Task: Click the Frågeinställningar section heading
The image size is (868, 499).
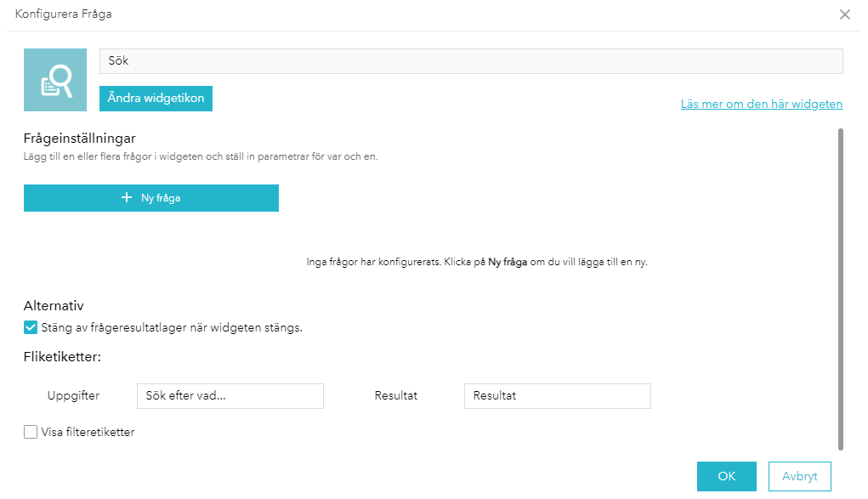Action: point(80,138)
